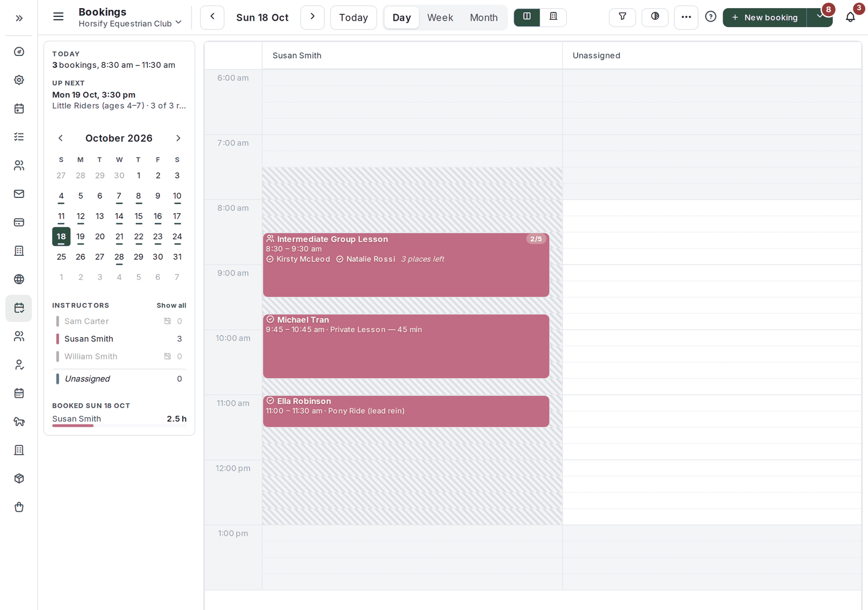Open the shopping bag icon in sidebar
The image size is (868, 610).
[19, 507]
